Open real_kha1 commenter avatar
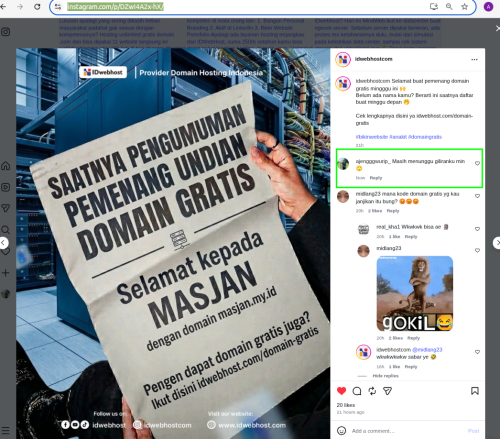This screenshot has height=439, width=500. pos(363,229)
